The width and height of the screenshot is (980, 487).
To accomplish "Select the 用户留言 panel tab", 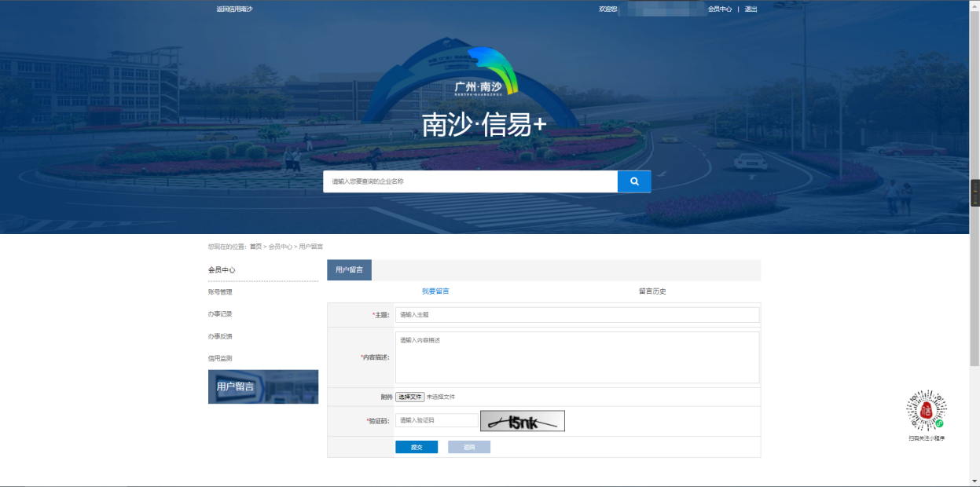I will pos(349,269).
